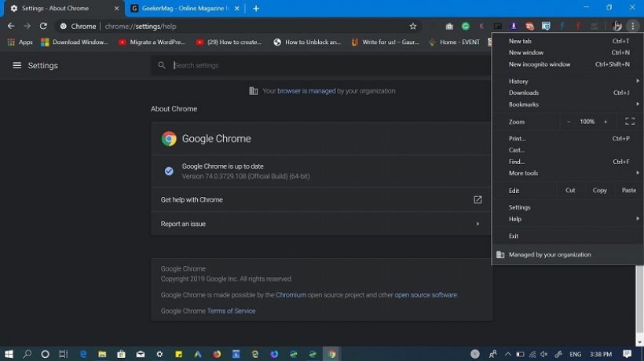Click the taskbar search magnifier
Screen dimensions: 644x361
(27, 354)
